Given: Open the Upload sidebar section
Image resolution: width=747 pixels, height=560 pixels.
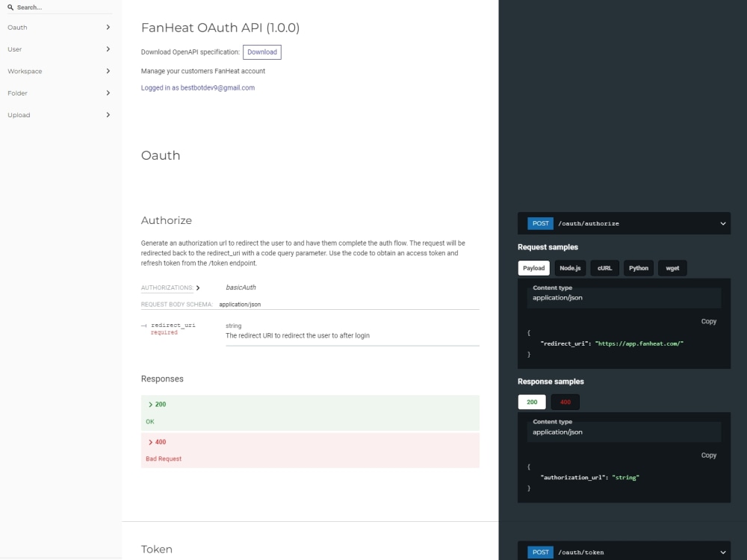Looking at the screenshot, I should tap(61, 115).
